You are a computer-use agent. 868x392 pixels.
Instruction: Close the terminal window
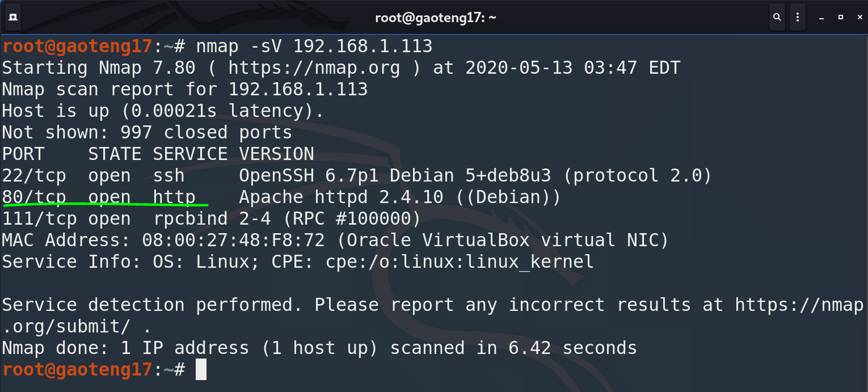tap(858, 18)
